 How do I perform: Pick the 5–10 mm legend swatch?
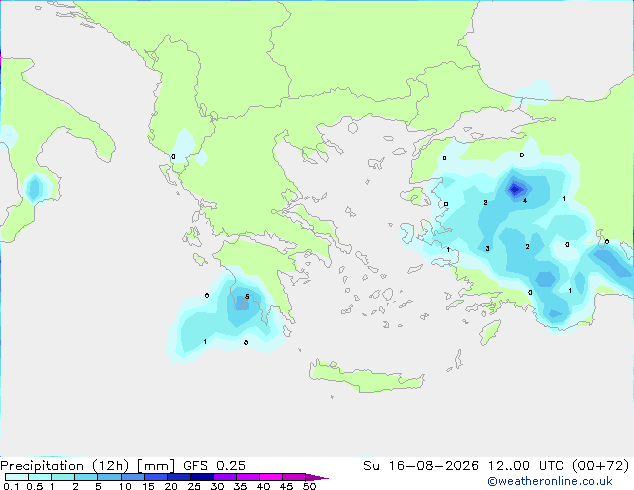(x=109, y=477)
